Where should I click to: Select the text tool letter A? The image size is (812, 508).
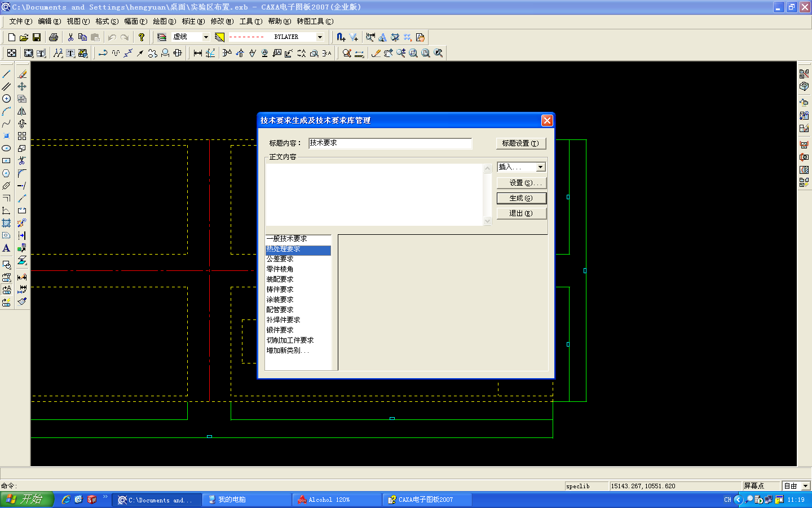tap(7, 248)
